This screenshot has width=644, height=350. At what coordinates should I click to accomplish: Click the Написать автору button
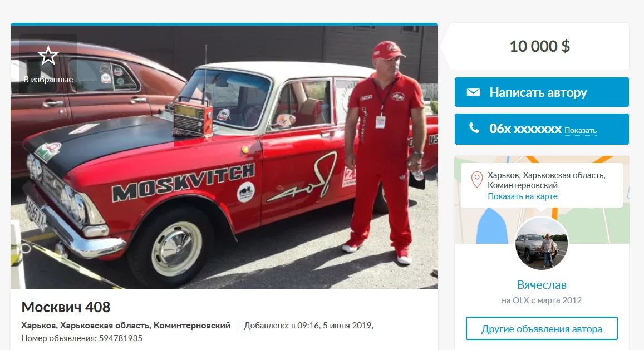pyautogui.click(x=542, y=92)
